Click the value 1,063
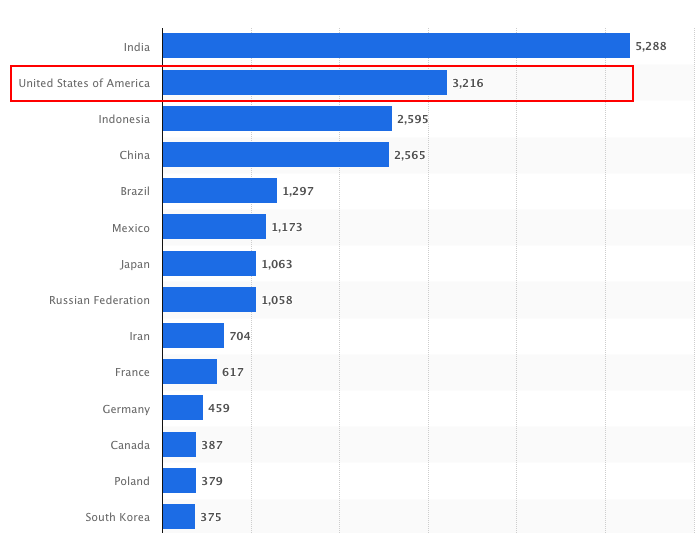Viewport: 698px width, 533px height. coord(277,264)
